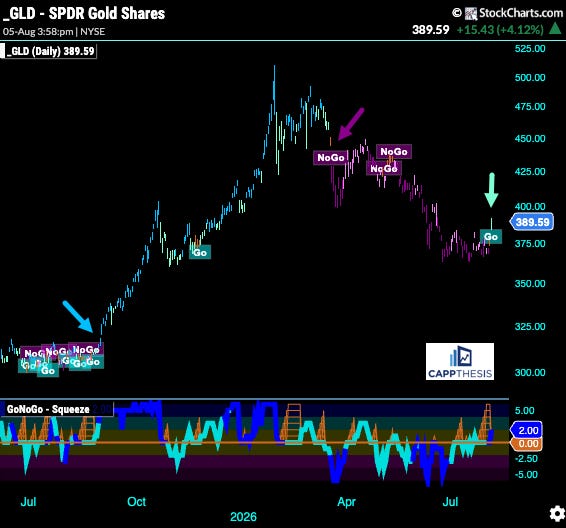
Task: Click the Oct date axis label
Action: pyautogui.click(x=136, y=502)
